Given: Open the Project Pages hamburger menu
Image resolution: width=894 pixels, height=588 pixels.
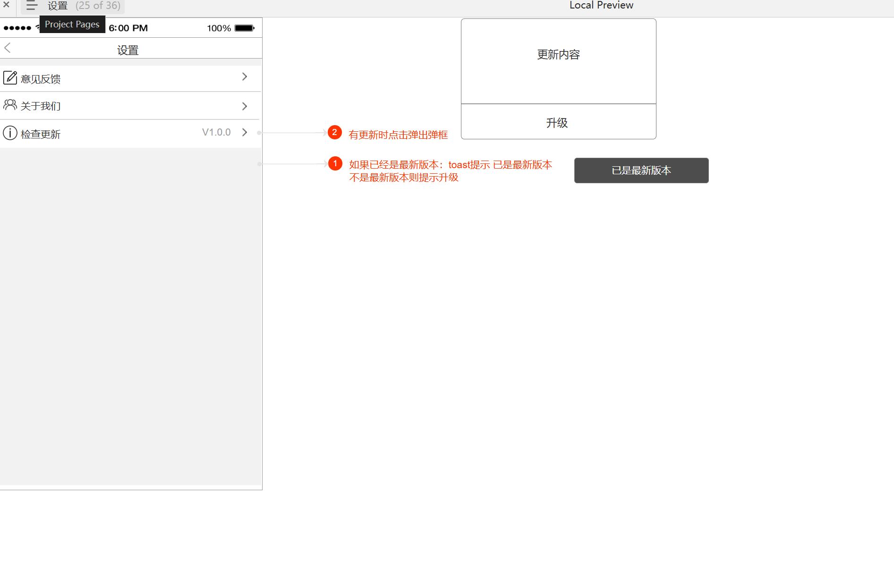Looking at the screenshot, I should (x=32, y=6).
